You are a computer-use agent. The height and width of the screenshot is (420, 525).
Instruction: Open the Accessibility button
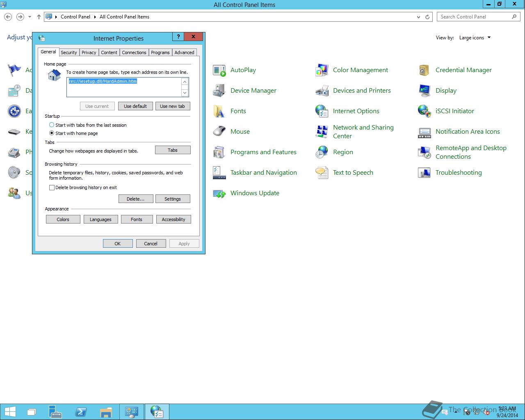(173, 219)
